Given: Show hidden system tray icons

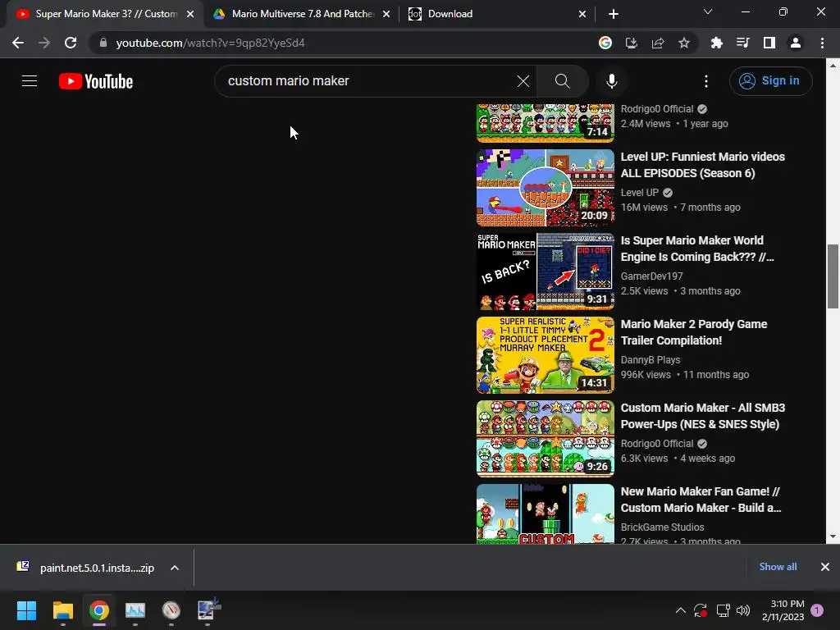Looking at the screenshot, I should pyautogui.click(x=680, y=610).
